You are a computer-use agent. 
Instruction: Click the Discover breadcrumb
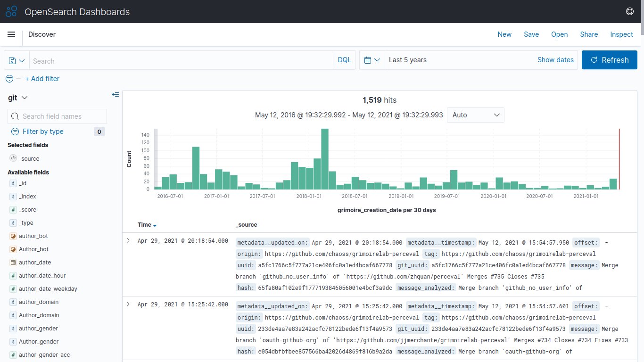[42, 34]
